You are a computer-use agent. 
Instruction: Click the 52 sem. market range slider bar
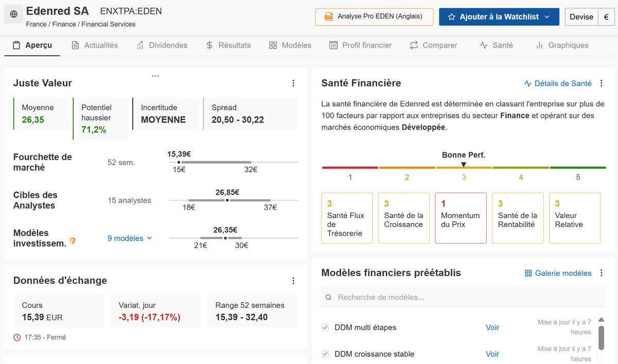(233, 162)
